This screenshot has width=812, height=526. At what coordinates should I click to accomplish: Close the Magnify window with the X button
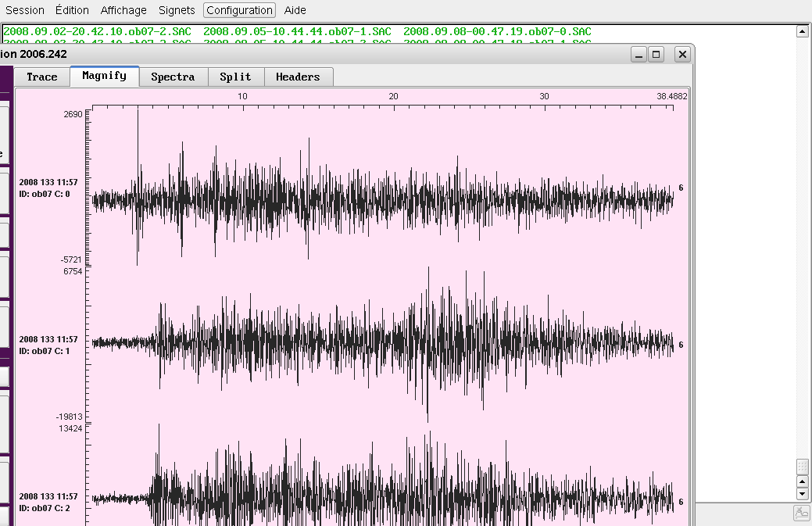pos(682,55)
